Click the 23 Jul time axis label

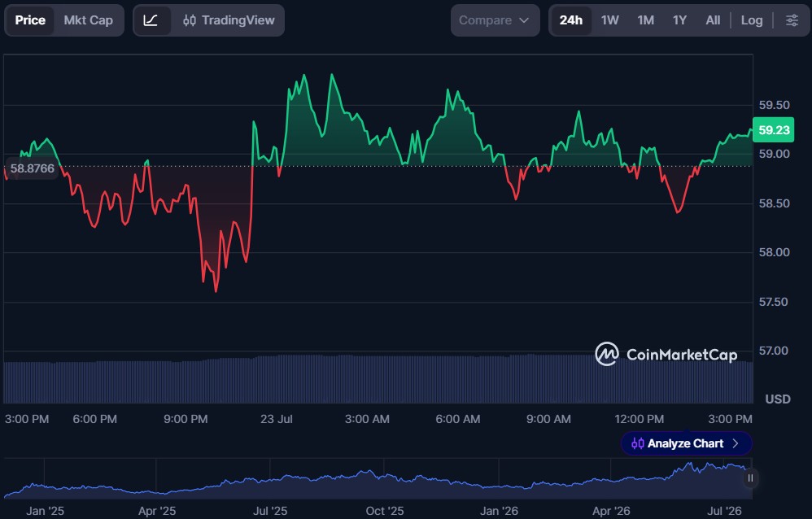click(276, 419)
